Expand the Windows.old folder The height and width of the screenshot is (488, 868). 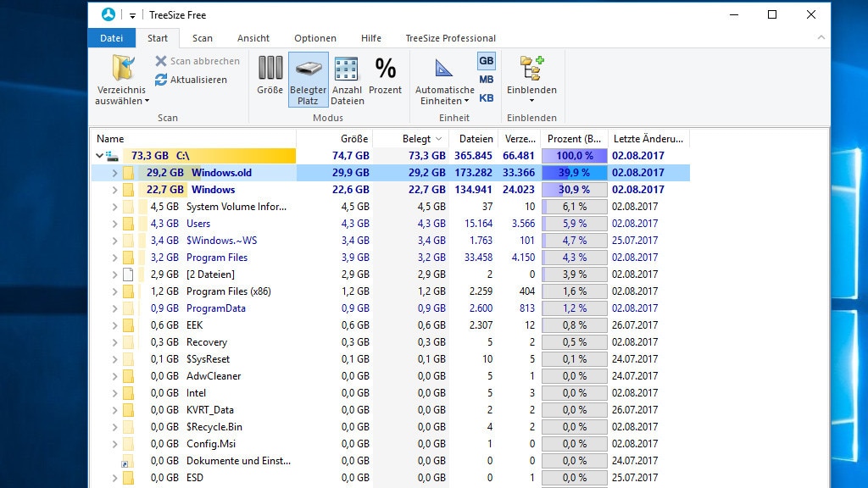(114, 173)
